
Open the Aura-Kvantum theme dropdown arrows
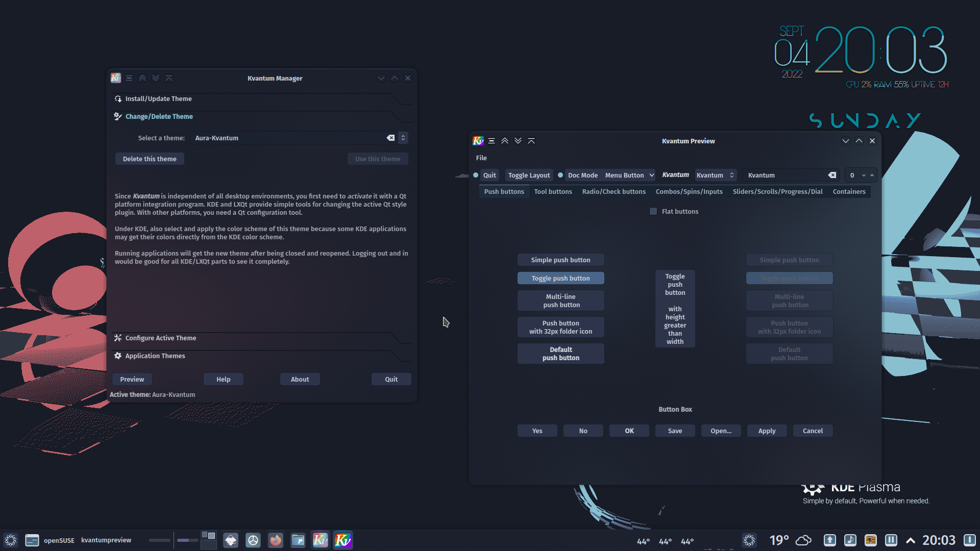click(403, 138)
